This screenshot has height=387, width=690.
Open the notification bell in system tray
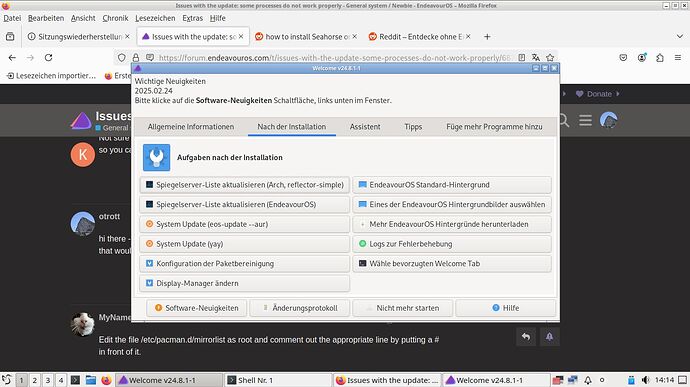pyautogui.click(x=587, y=380)
